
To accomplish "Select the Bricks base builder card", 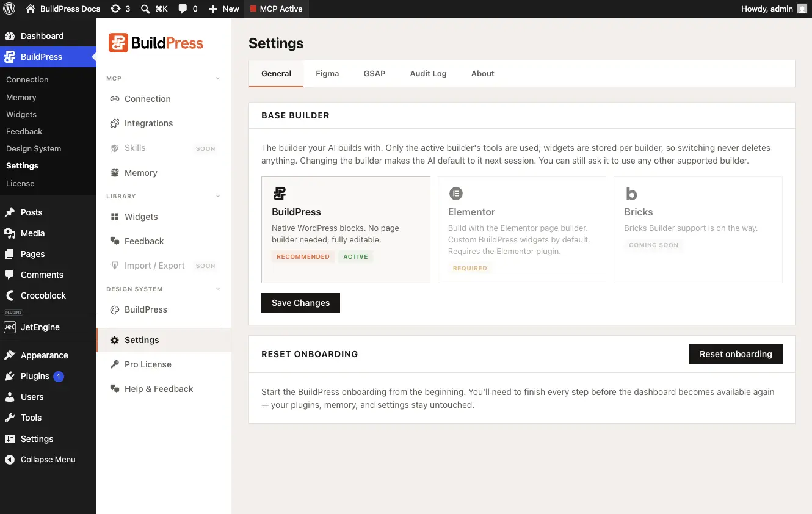I will coord(698,230).
